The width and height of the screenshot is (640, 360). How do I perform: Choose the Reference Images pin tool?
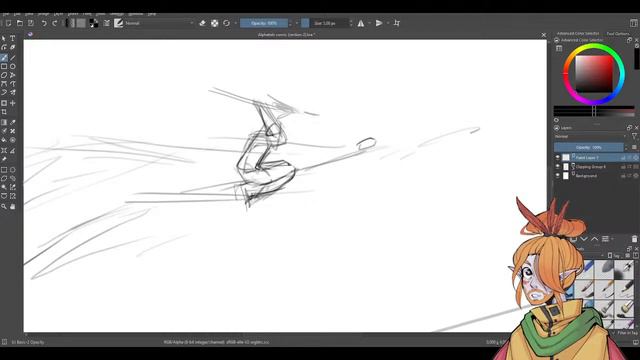click(4, 159)
